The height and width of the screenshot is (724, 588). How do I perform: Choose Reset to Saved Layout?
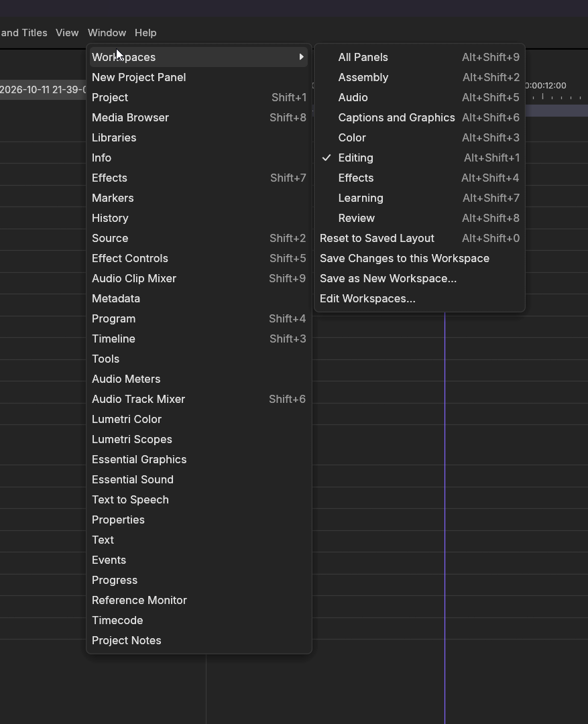click(420, 238)
